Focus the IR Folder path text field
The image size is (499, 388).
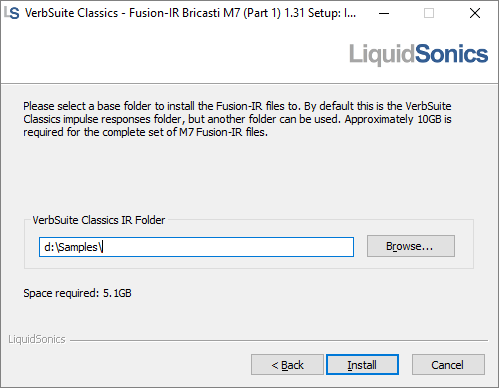196,247
